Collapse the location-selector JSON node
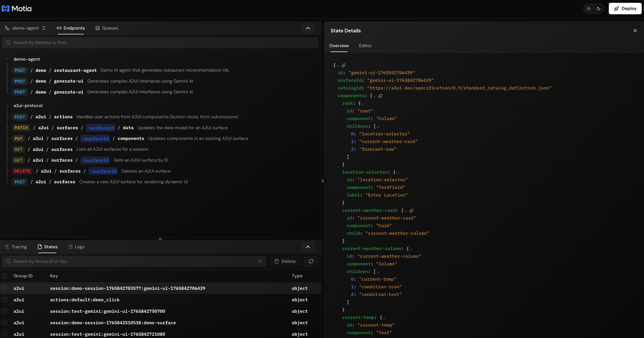This screenshot has height=338, width=644. [398, 173]
